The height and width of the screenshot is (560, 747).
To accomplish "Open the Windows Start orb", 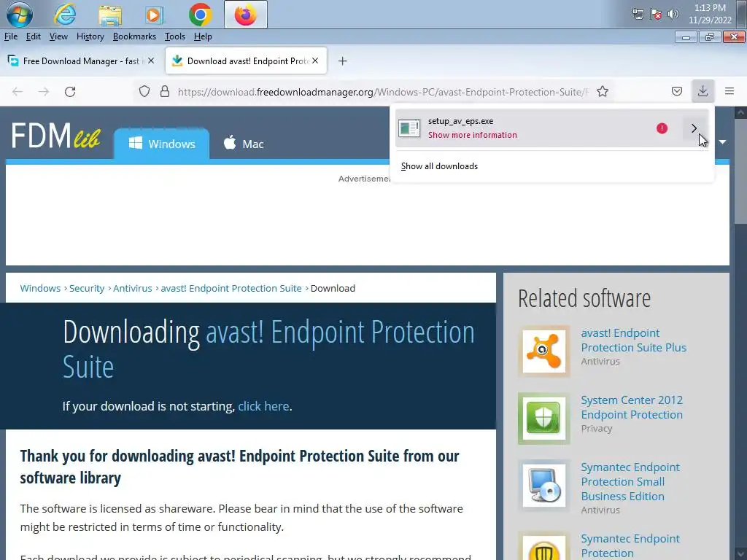I will pyautogui.click(x=20, y=15).
